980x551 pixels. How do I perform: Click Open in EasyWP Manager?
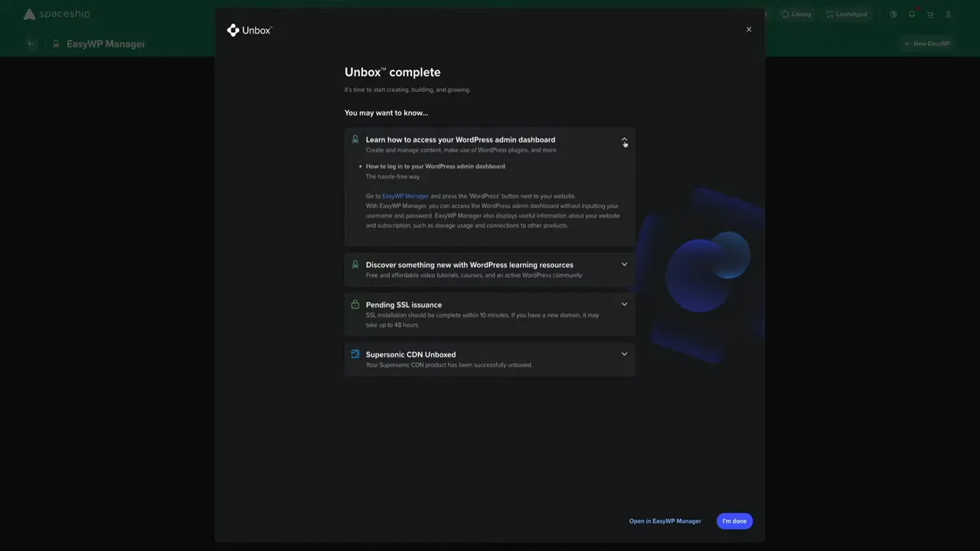665,521
